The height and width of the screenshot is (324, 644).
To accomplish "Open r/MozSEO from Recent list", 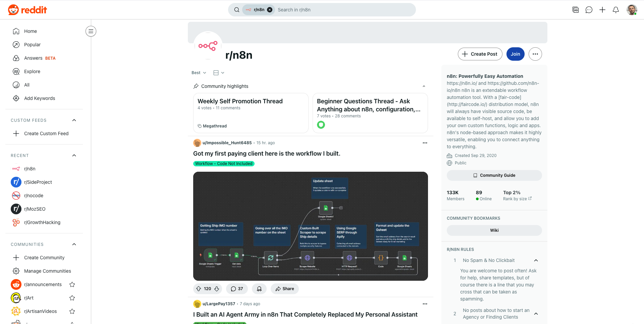I will coord(44,209).
